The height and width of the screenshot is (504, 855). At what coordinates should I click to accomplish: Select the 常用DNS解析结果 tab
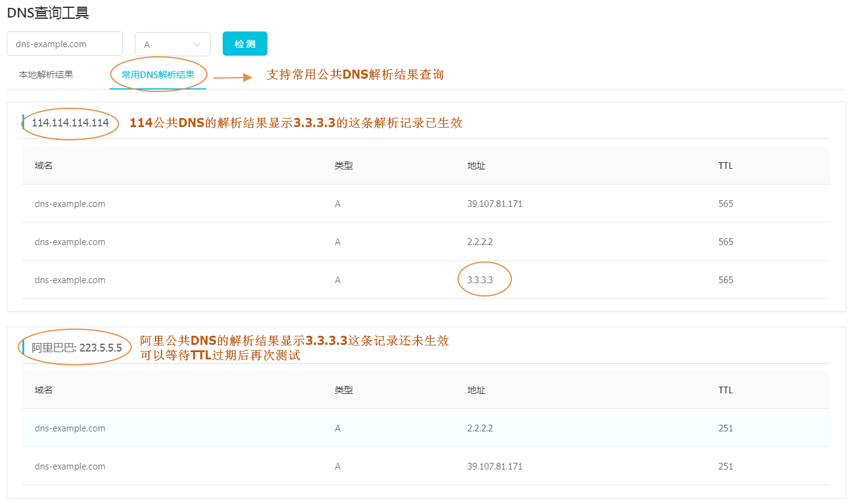158,75
